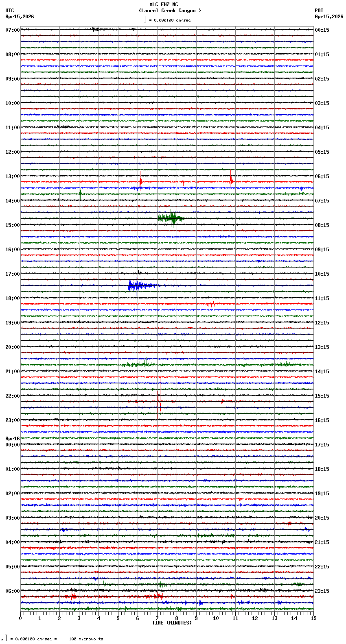Click the 11:00 UTC time label
This screenshot has height=644, width=346.
point(13,128)
